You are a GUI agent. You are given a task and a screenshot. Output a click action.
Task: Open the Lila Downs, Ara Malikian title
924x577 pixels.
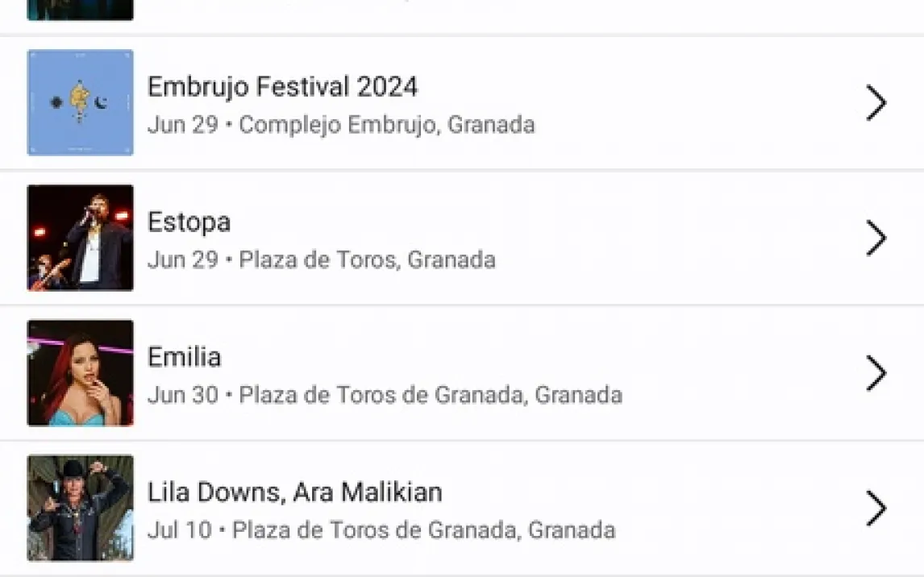pos(294,492)
